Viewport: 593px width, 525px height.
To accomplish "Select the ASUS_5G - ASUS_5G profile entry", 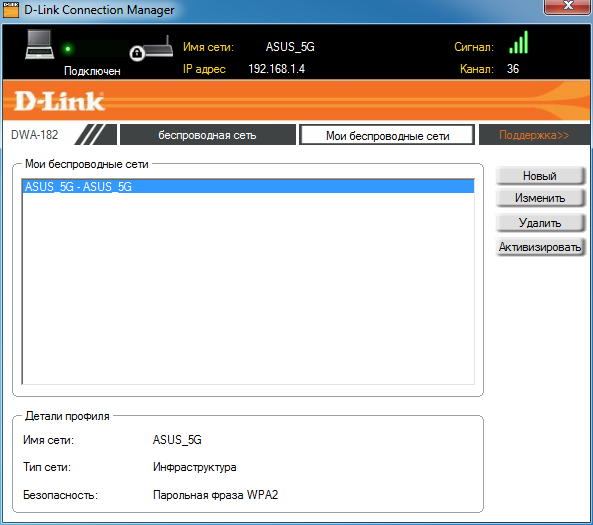I will 248,186.
